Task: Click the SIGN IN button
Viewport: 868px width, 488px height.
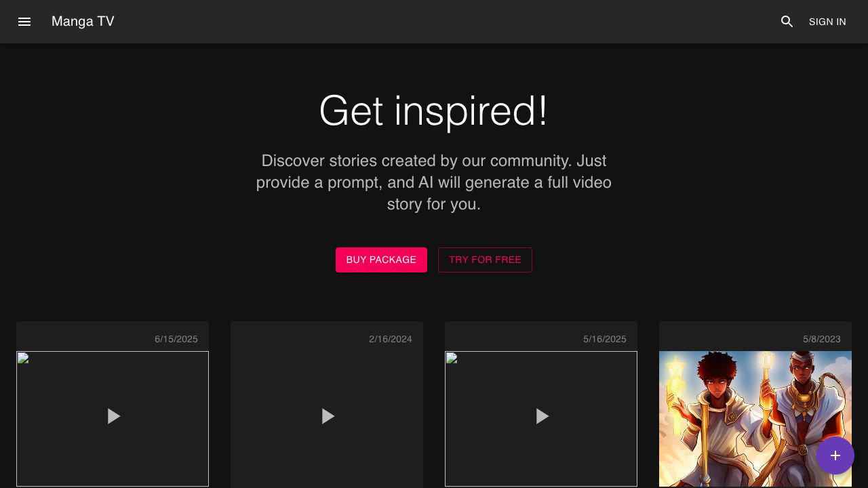Action: 827,22
